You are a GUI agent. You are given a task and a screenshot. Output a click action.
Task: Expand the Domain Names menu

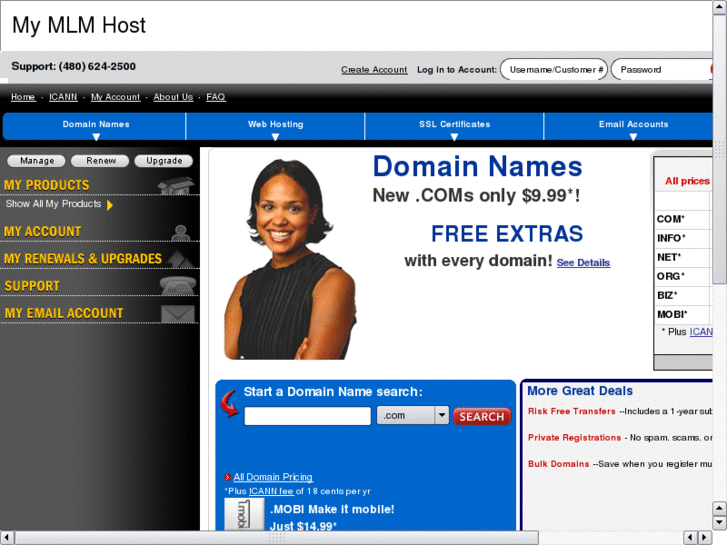(96, 126)
